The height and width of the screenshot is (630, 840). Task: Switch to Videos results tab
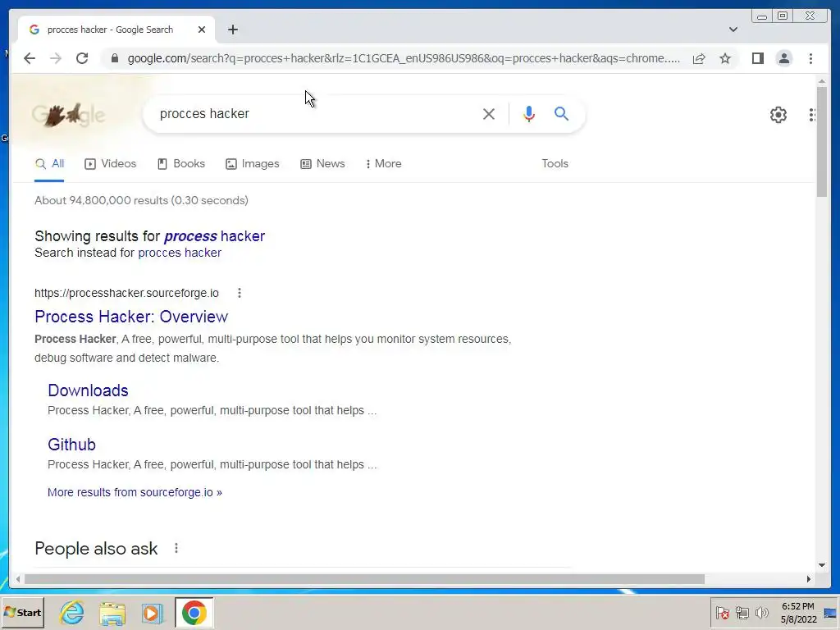tap(111, 164)
